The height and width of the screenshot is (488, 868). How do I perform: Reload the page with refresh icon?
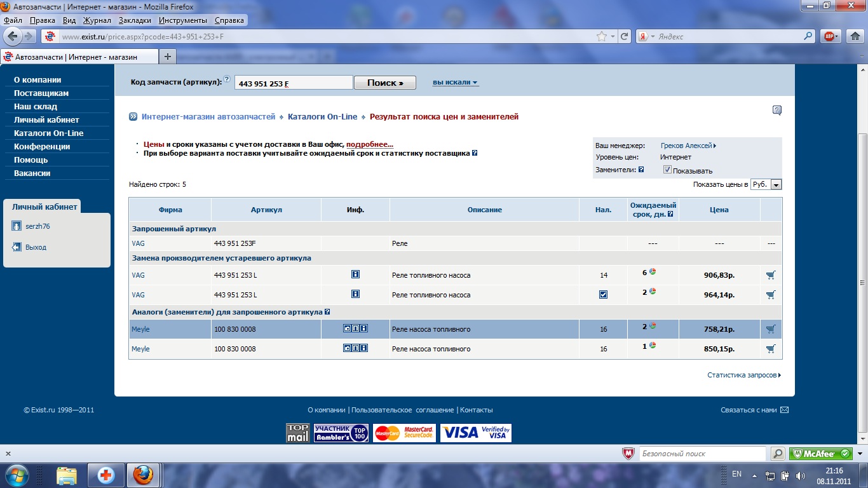(624, 37)
